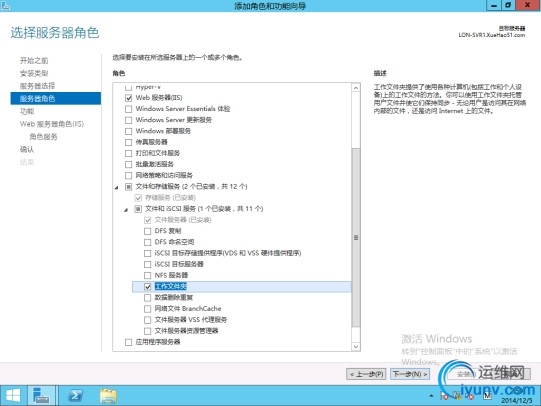Collapse the 文件和存储服务 tree node
Screen dimensions: 541x406
pyautogui.click(x=117, y=187)
